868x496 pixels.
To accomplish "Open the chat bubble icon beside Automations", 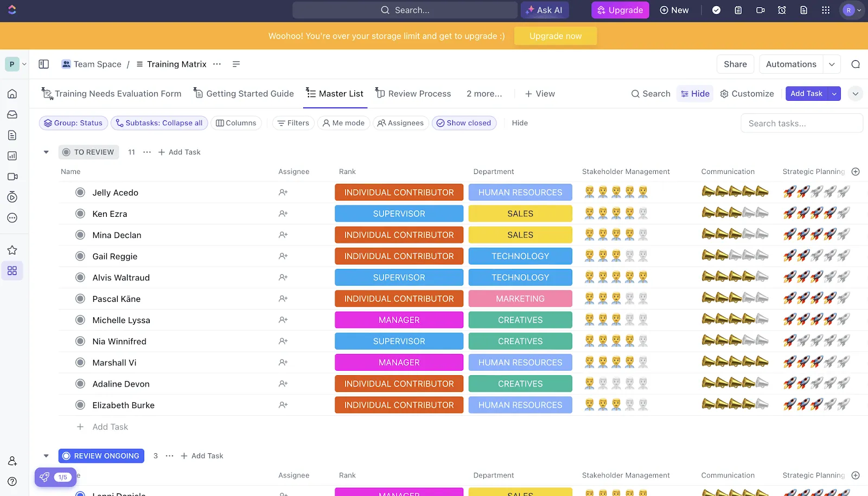I will [856, 64].
